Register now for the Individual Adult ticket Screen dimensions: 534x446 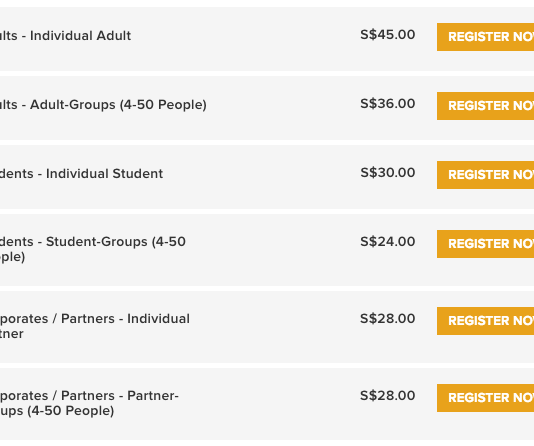pos(485,37)
